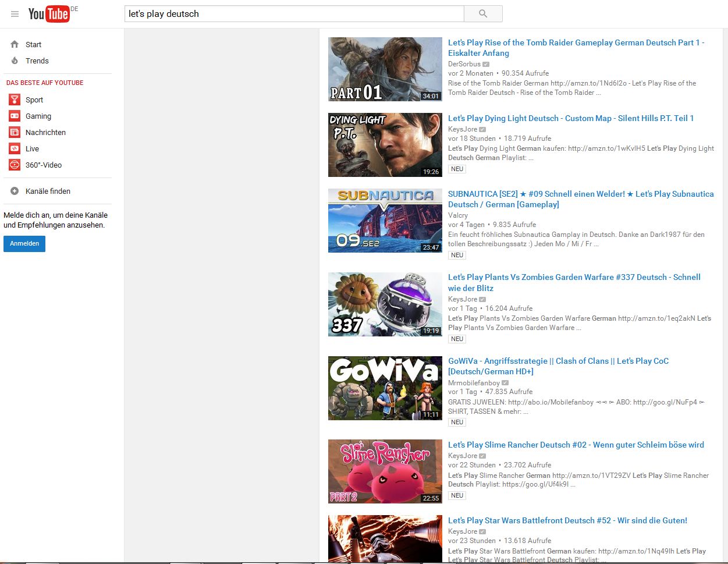Click the Sport channel icon
728x564 pixels.
15,100
